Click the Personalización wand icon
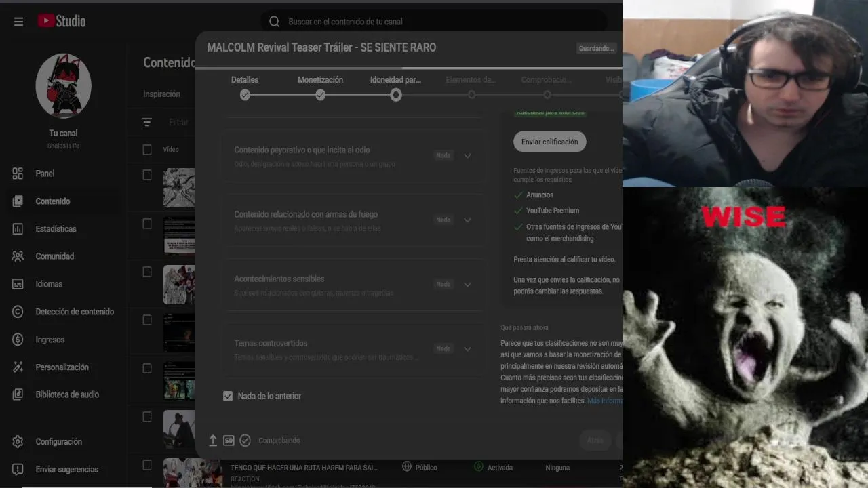 click(x=18, y=367)
